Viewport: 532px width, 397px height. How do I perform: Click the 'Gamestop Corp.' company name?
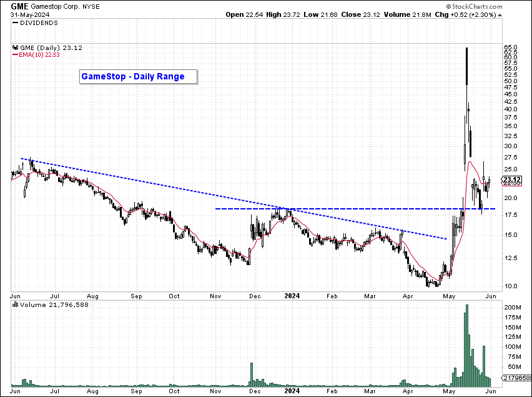click(x=56, y=7)
